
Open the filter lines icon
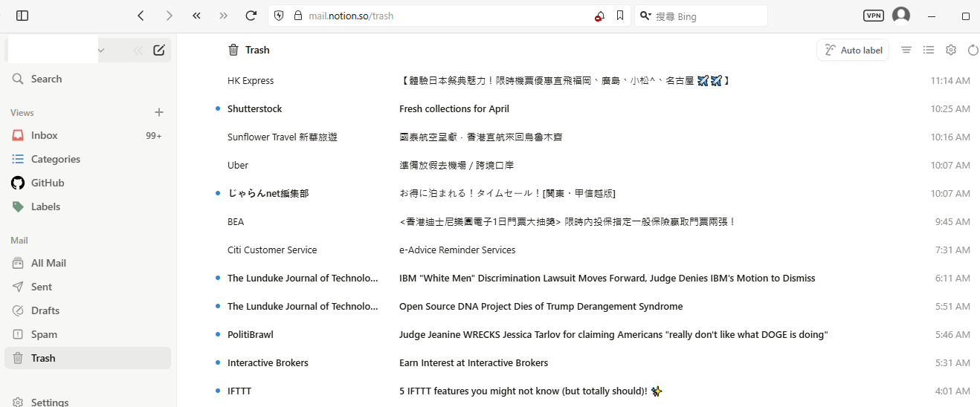(x=906, y=51)
